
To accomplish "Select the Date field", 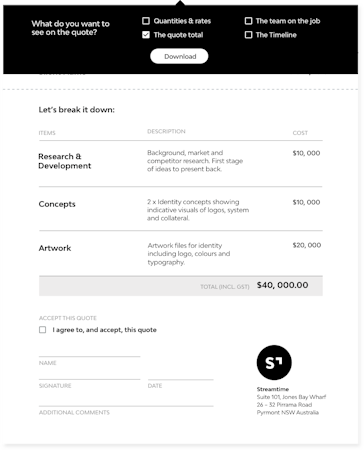I will point(181,375).
